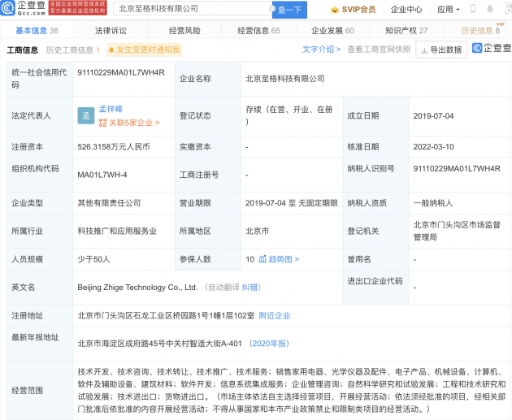Open the mobile phone app icon

coord(473,9)
